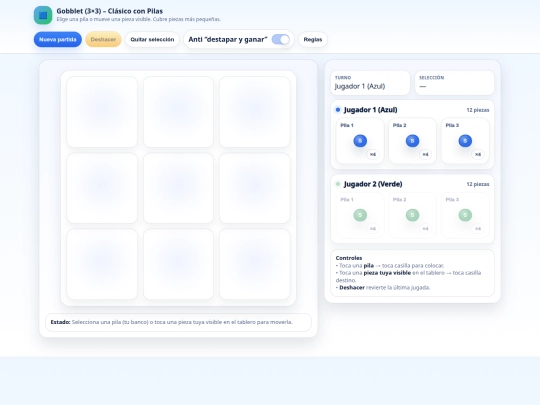Click the middle-right board cell
Screen dimensions: 540x405
tap(255, 188)
